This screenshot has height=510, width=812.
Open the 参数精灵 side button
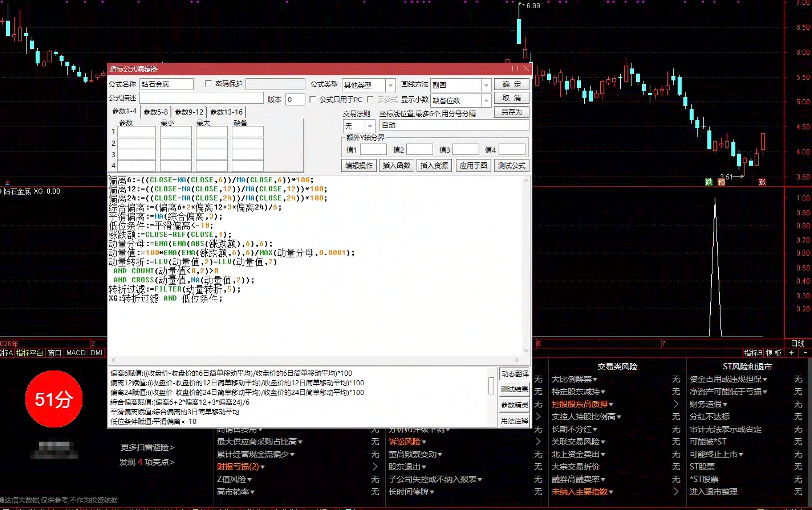514,405
